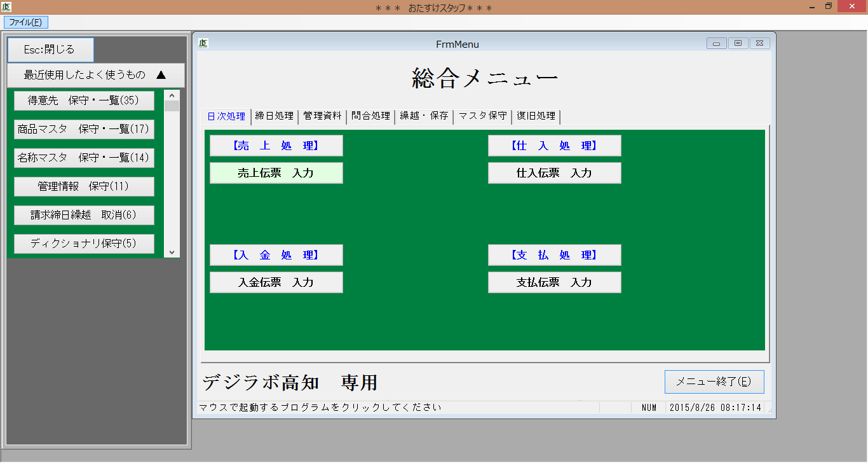Open 支払伝票 入力
The width and height of the screenshot is (868, 463).
click(554, 282)
